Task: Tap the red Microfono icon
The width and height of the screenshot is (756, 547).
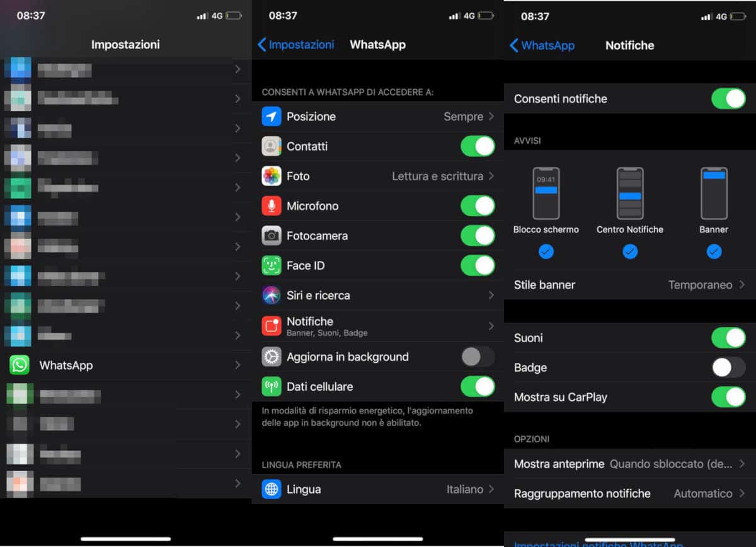Action: [272, 205]
